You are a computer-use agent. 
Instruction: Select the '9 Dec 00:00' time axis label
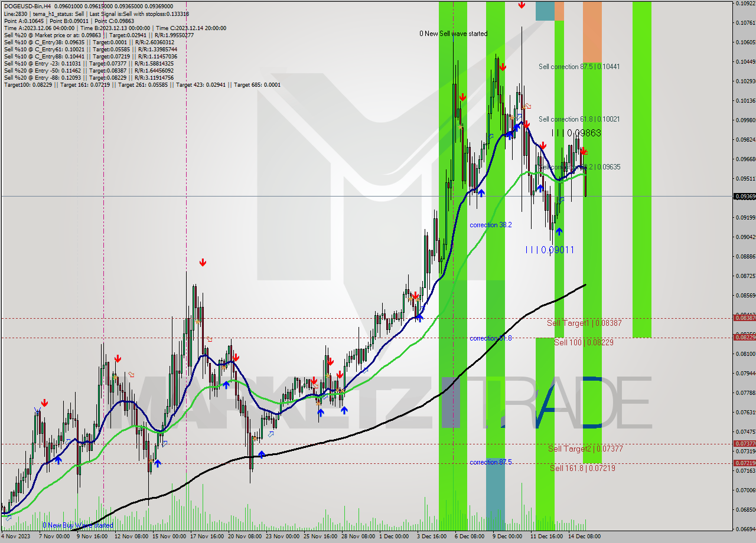507,537
